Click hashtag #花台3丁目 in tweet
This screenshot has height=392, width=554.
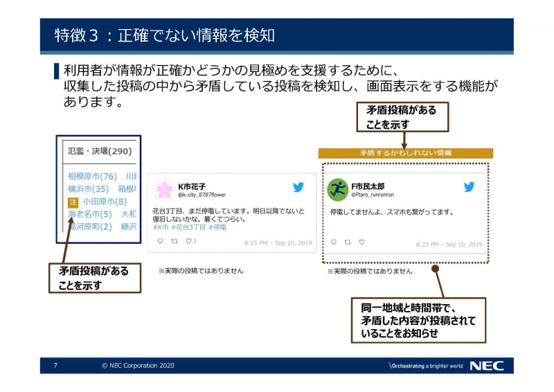(188, 227)
